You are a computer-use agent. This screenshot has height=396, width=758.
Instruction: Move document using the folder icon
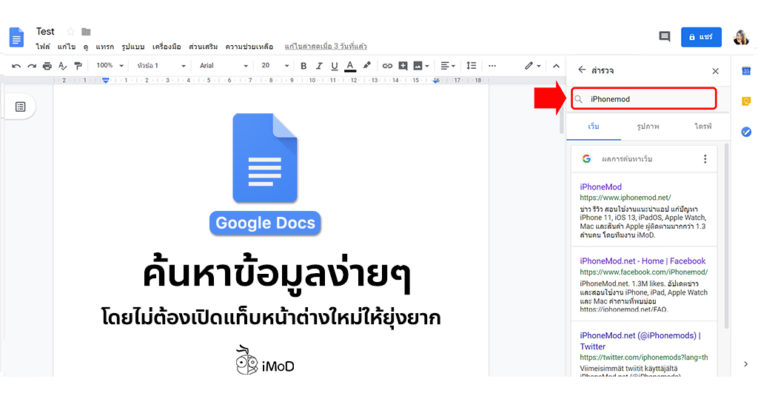[86, 32]
